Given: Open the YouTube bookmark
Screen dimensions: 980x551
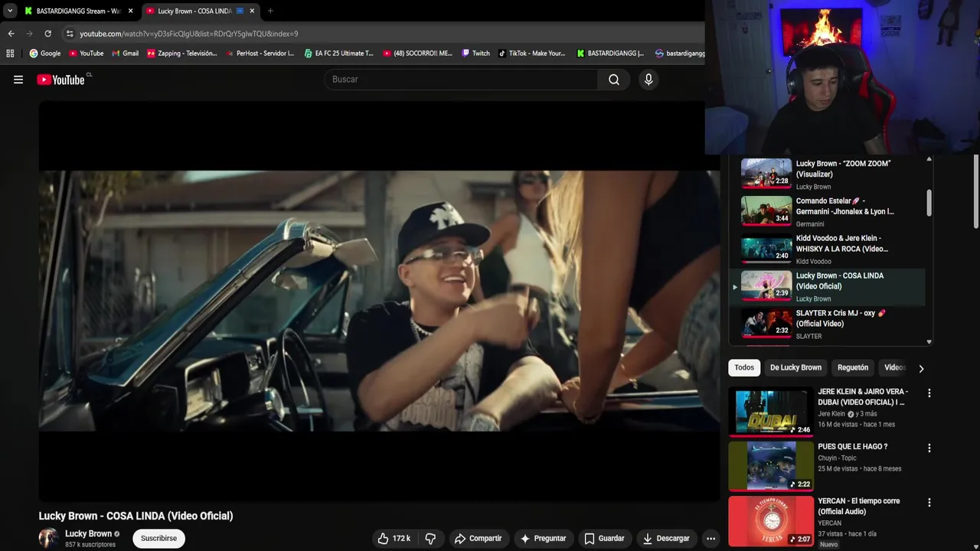Looking at the screenshot, I should (86, 54).
